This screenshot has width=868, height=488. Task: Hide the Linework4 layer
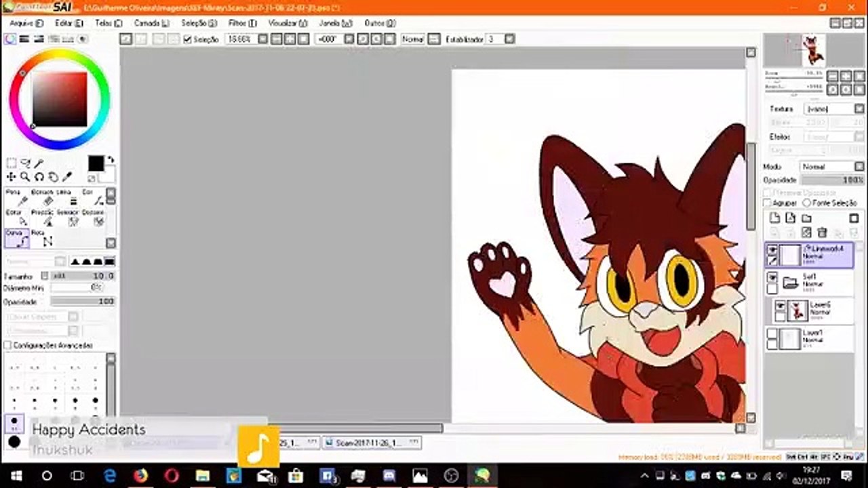[772, 251]
